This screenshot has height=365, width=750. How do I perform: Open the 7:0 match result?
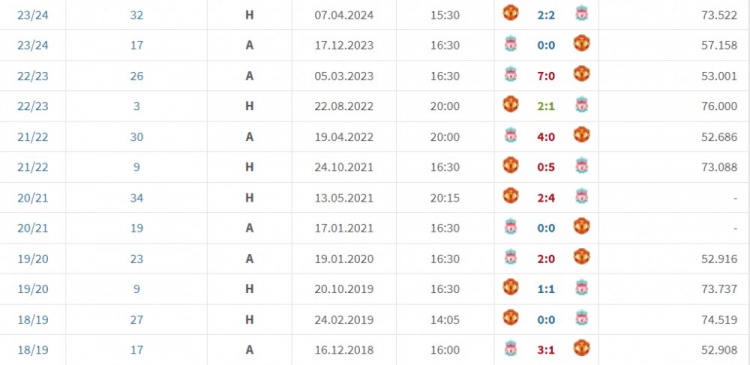click(x=546, y=76)
